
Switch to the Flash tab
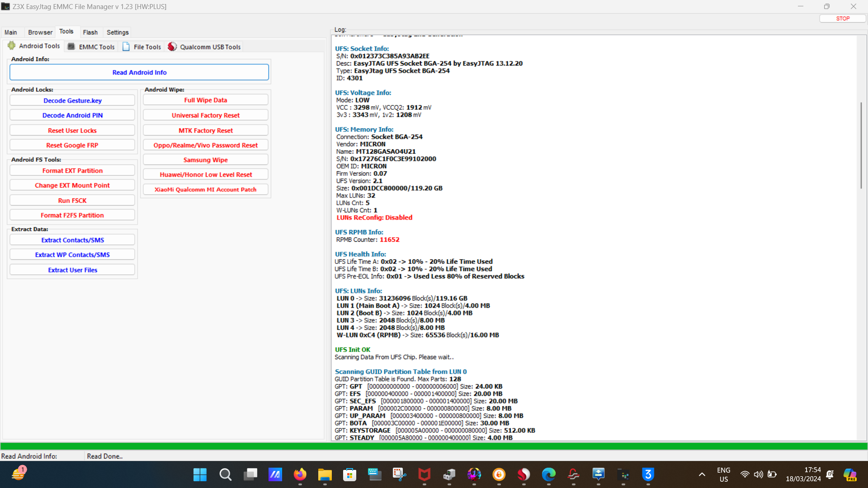[90, 33]
